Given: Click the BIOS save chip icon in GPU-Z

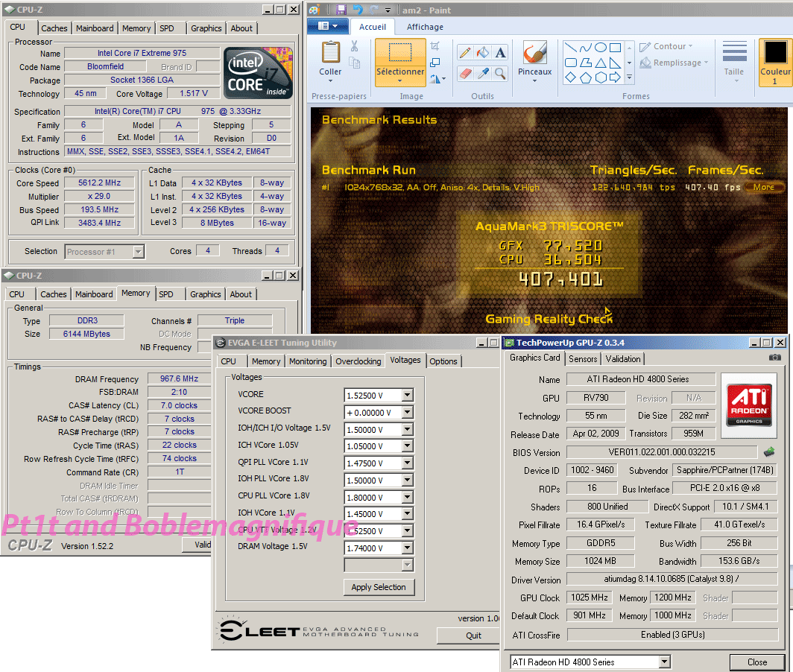Looking at the screenshot, I should tap(769, 451).
